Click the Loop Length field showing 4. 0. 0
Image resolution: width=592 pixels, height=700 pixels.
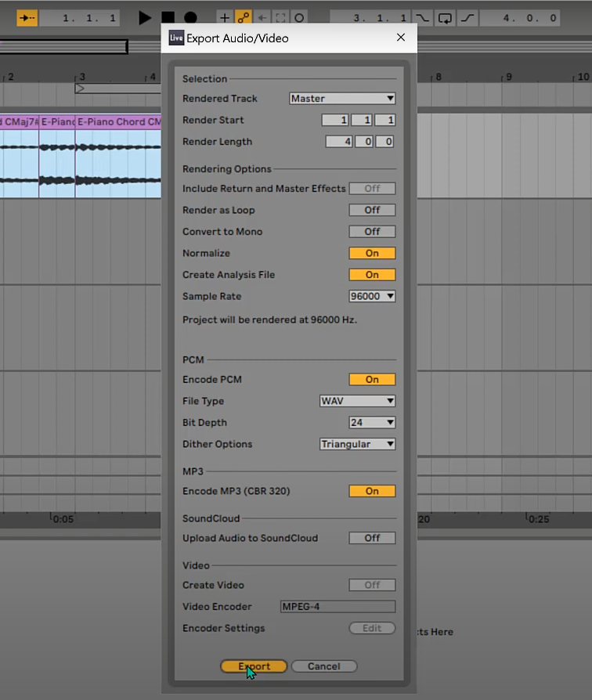point(520,18)
